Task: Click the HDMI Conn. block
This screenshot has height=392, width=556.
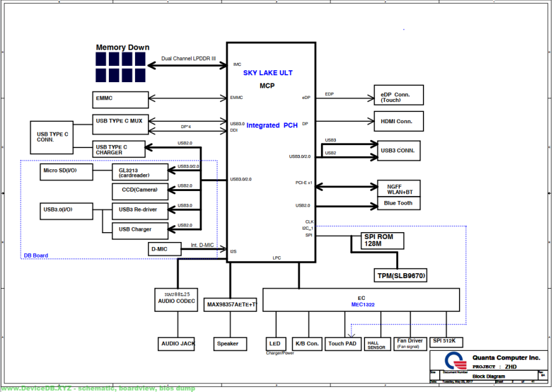Action: tap(399, 121)
